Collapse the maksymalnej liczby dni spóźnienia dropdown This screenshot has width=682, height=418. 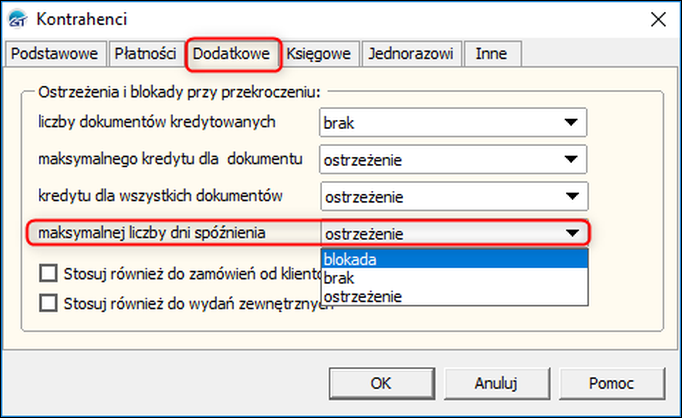(x=455, y=234)
